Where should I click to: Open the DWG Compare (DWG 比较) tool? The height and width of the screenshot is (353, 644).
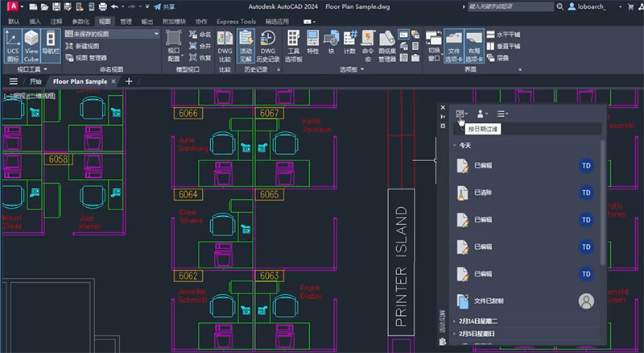pos(225,45)
